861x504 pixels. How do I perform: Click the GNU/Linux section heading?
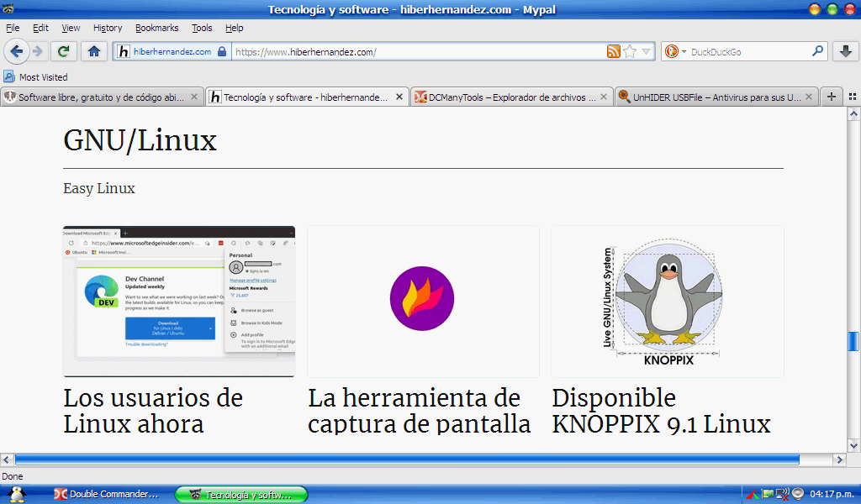(x=140, y=140)
